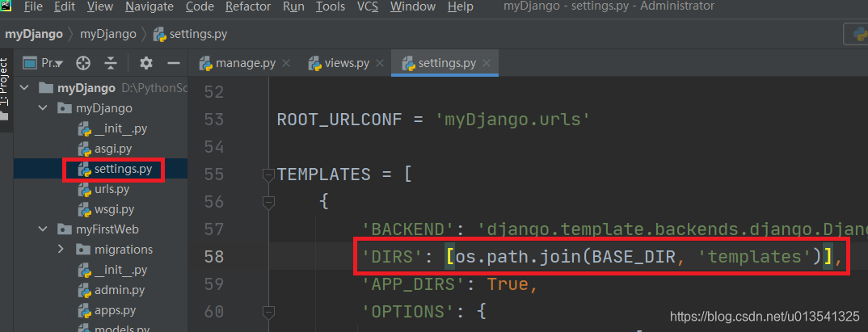Open urls.py in project tree
The image size is (868, 332).
pyautogui.click(x=112, y=189)
